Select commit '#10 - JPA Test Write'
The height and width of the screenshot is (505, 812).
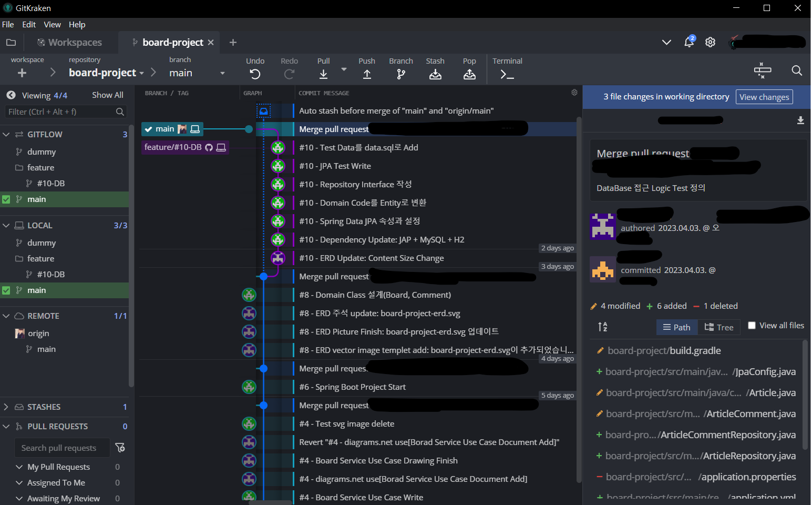point(335,166)
